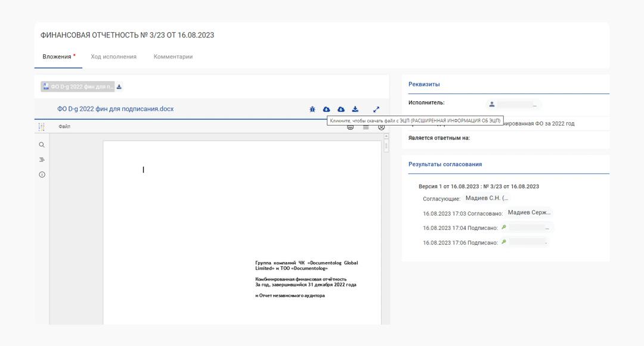This screenshot has width=644, height=346.
Task: Click the bug report icon in file header
Action: point(312,110)
